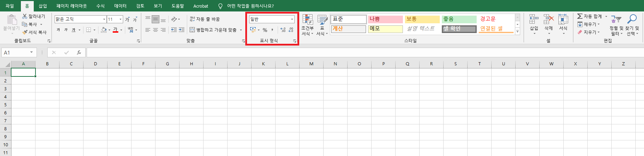This screenshot has height=156, width=644.
Task: Click the increase decimal icon
Action: pyautogui.click(x=283, y=30)
